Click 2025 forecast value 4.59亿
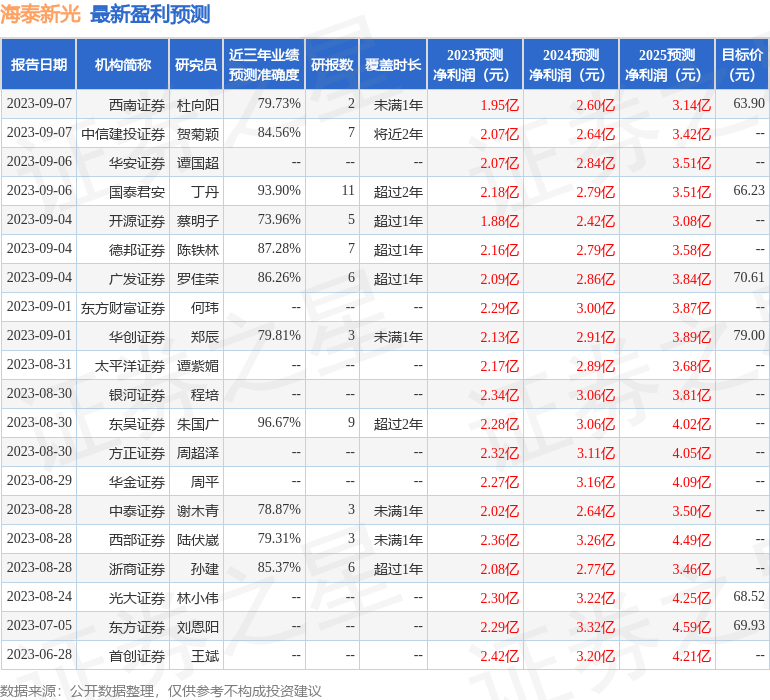 click(x=691, y=627)
